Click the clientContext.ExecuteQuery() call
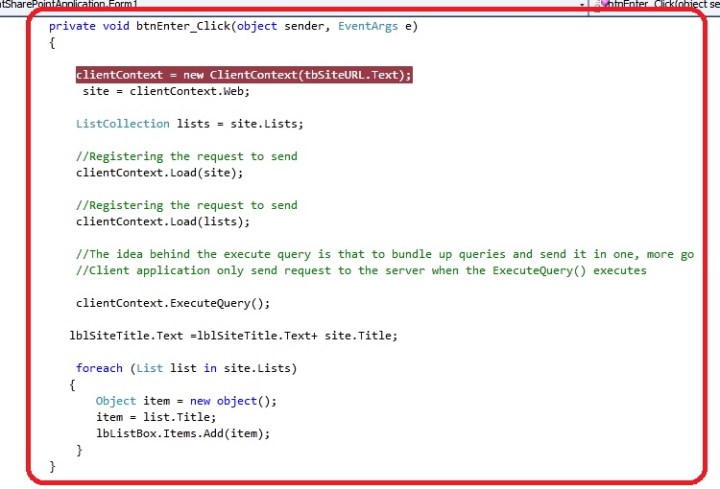 tap(173, 303)
